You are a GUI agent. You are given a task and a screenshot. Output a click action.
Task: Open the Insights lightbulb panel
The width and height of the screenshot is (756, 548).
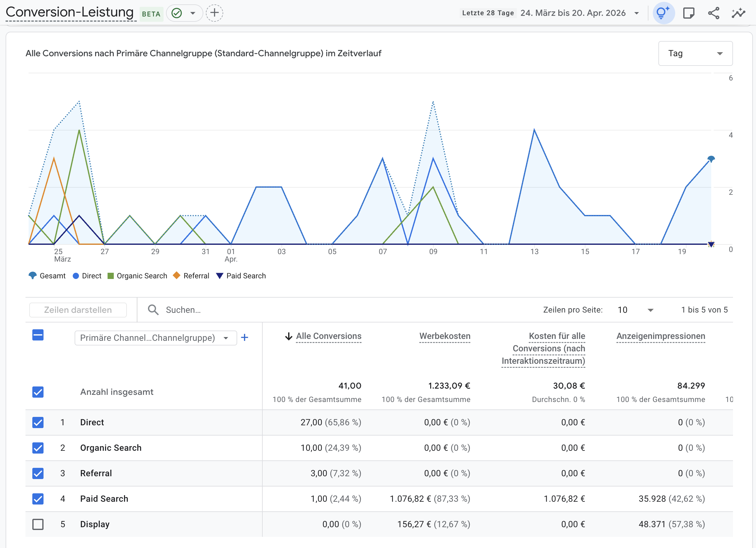click(x=663, y=13)
